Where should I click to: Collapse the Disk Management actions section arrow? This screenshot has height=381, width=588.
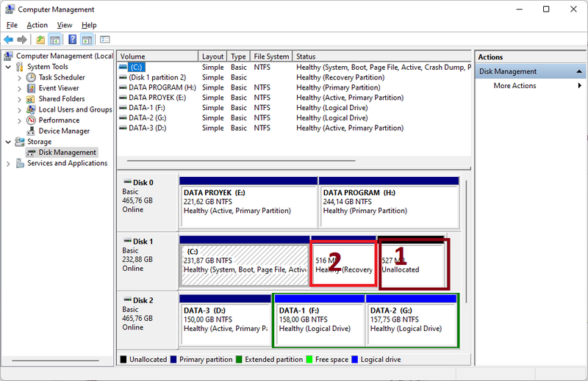tap(579, 71)
